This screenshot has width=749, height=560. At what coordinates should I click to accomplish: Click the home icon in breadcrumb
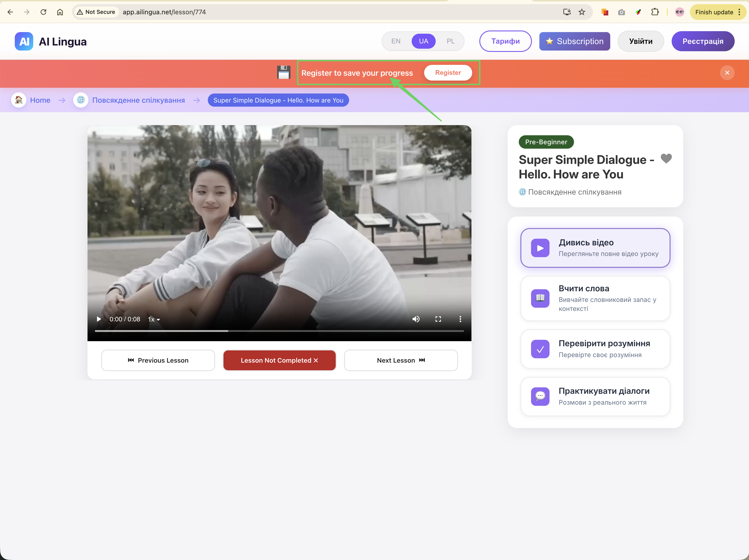click(x=19, y=100)
